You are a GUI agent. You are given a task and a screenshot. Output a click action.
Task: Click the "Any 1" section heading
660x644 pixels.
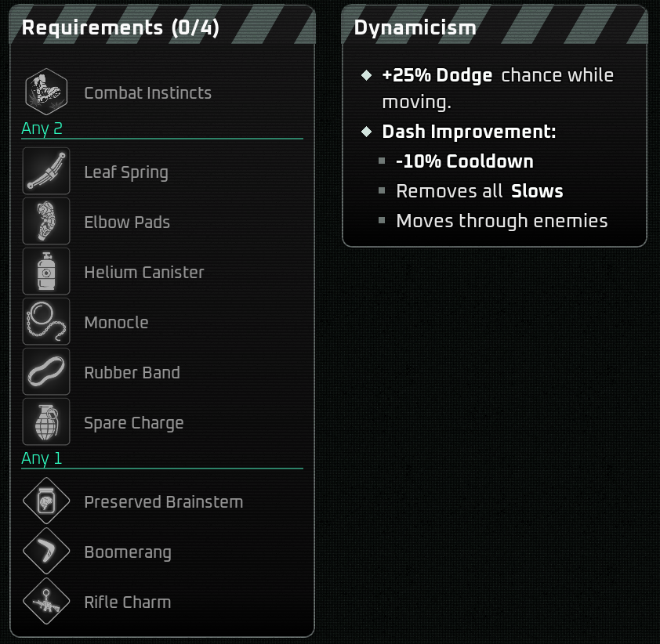(x=42, y=459)
